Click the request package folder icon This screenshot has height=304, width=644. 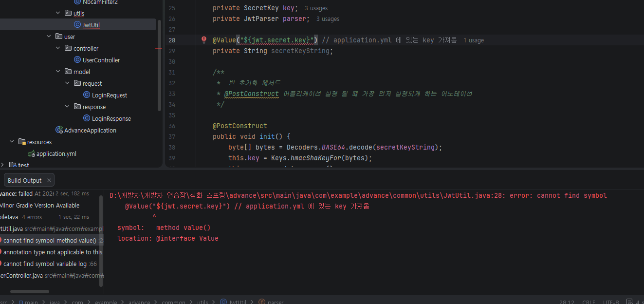click(x=77, y=83)
